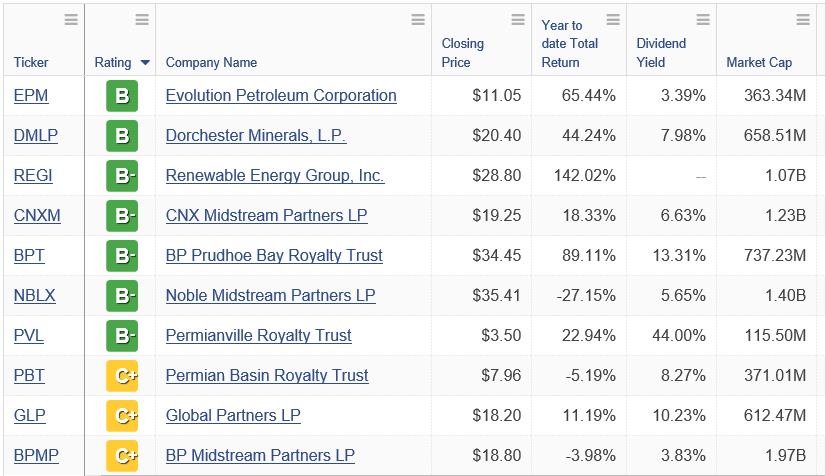Click the BPMP ticker link
Viewport: 825px width, 476px height.
tap(36, 456)
